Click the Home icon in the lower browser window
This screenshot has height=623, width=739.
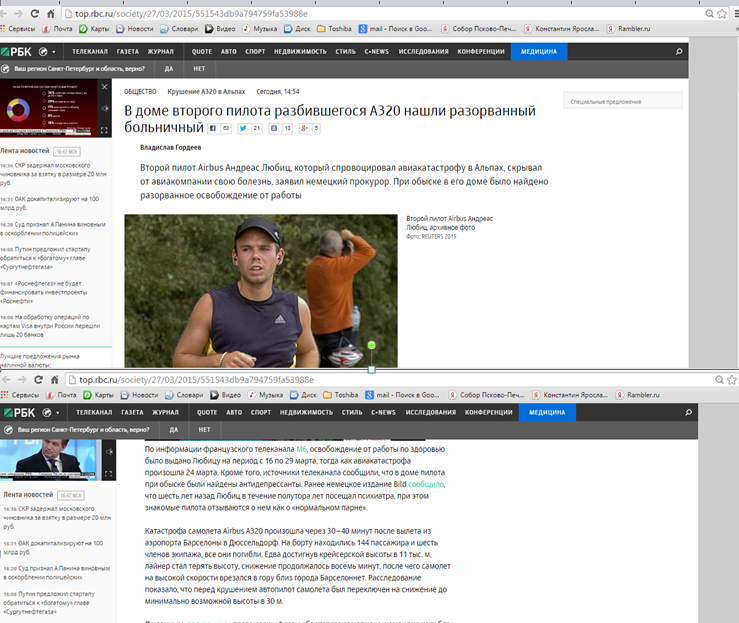[x=55, y=380]
